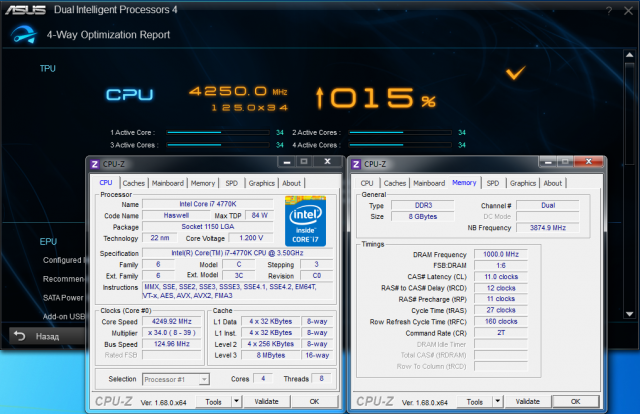This screenshot has width=640, height=414.
Task: Click Tools button in right CPU-Z
Action: point(475,402)
